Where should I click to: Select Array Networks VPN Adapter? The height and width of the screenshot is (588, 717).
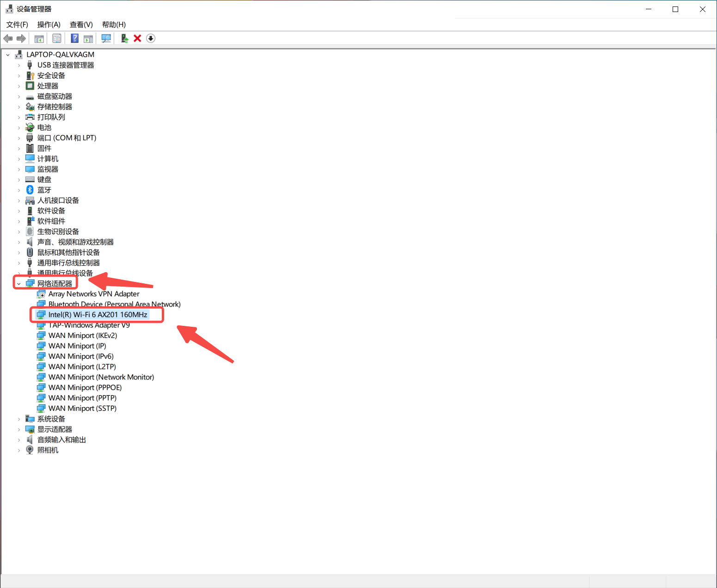(x=93, y=294)
